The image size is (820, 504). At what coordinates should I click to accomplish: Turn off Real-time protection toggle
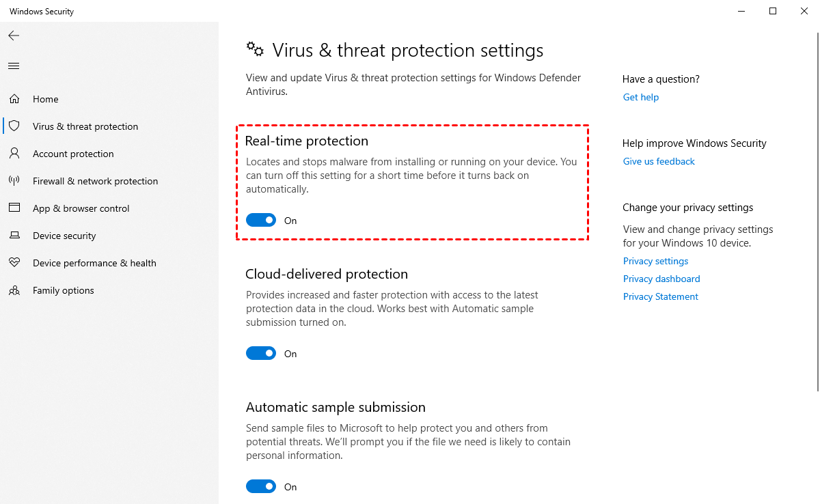(x=261, y=220)
